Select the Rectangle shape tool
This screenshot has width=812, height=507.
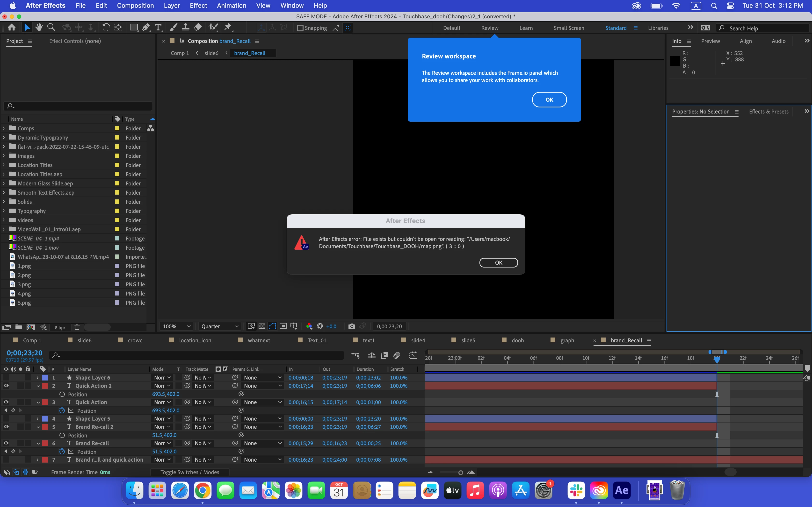(x=134, y=28)
